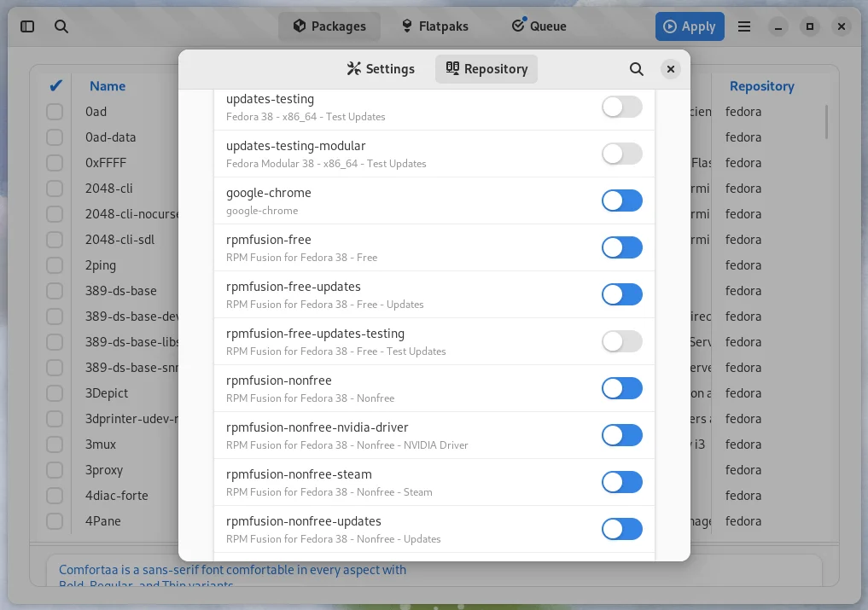This screenshot has height=610, width=868.
Task: Tick the 4diac-forte package checkbox
Action: (x=55, y=496)
